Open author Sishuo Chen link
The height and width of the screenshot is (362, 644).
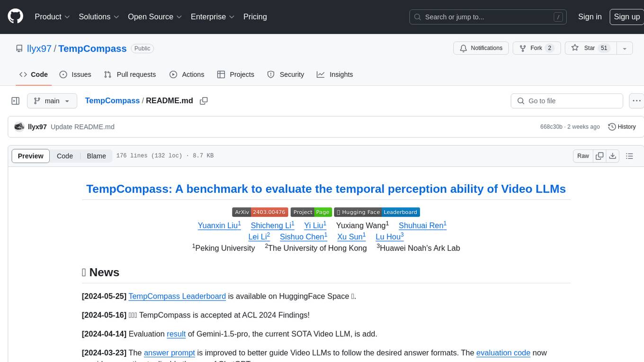[304, 236]
